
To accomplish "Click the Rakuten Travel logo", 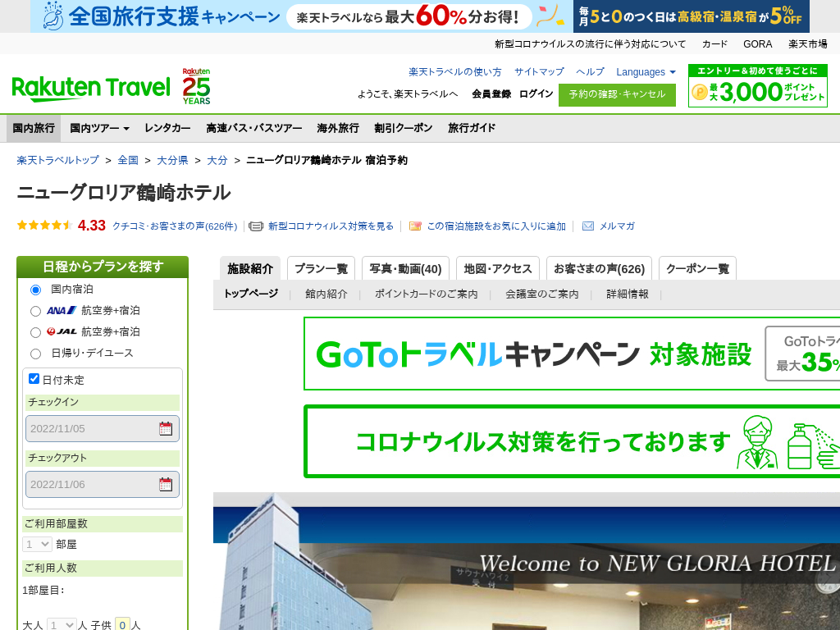I will point(90,88).
